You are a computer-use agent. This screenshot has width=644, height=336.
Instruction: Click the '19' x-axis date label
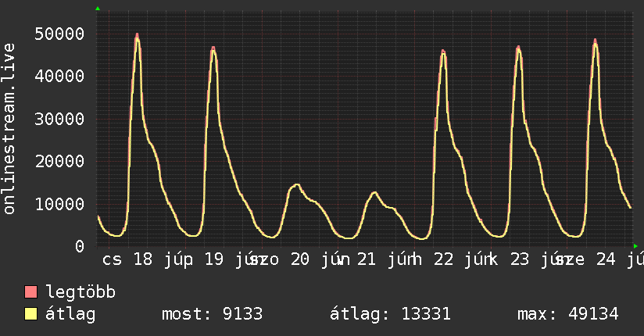point(214,259)
